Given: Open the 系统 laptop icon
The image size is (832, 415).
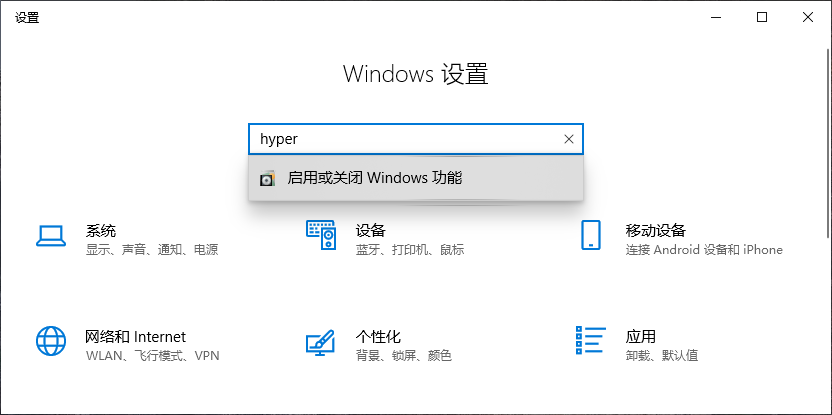Looking at the screenshot, I should coord(51,236).
